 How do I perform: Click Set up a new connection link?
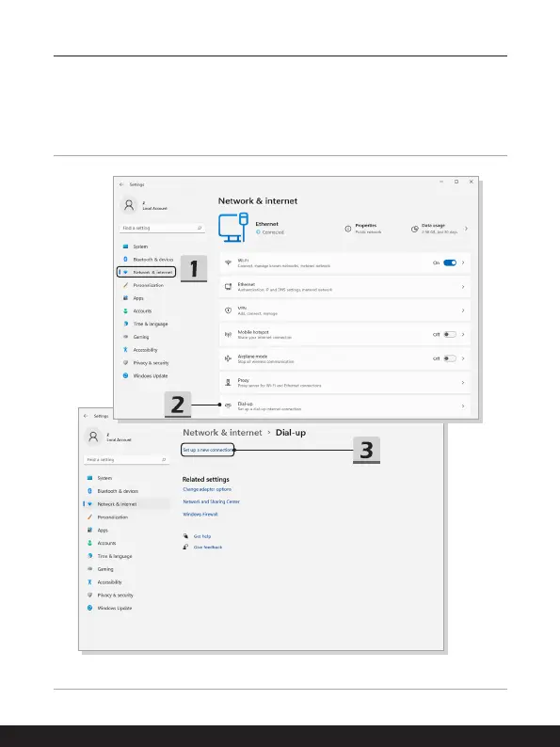click(x=208, y=450)
